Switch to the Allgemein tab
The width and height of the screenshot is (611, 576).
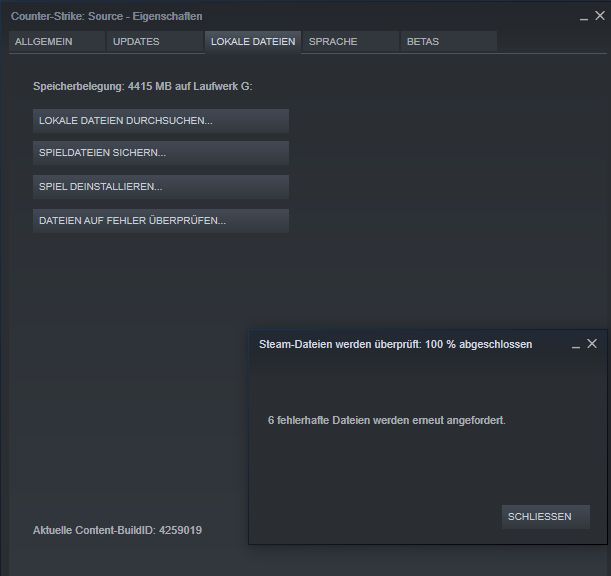(x=57, y=41)
